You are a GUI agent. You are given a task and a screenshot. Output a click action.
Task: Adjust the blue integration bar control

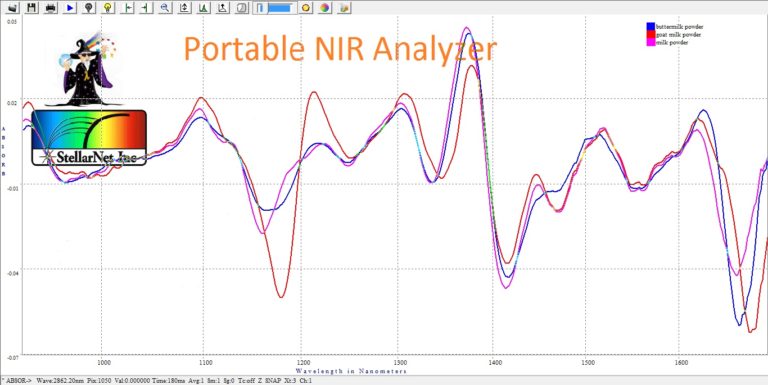(x=281, y=8)
